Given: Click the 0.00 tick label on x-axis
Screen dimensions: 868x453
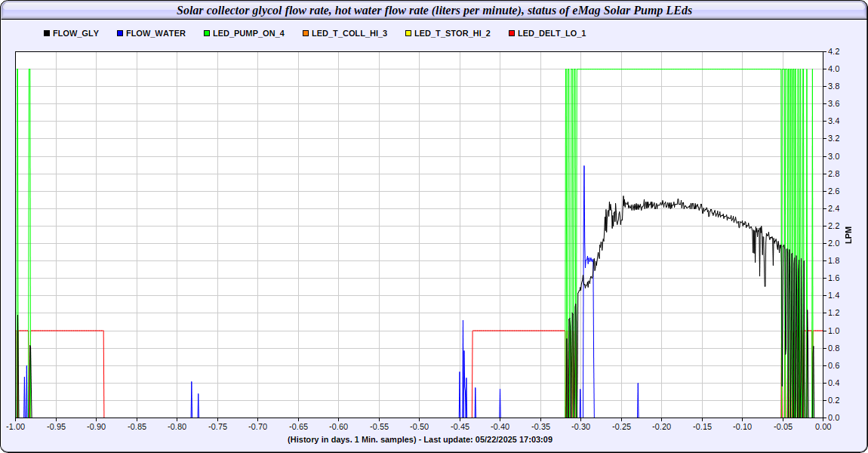Looking at the screenshot, I should click(x=822, y=427).
